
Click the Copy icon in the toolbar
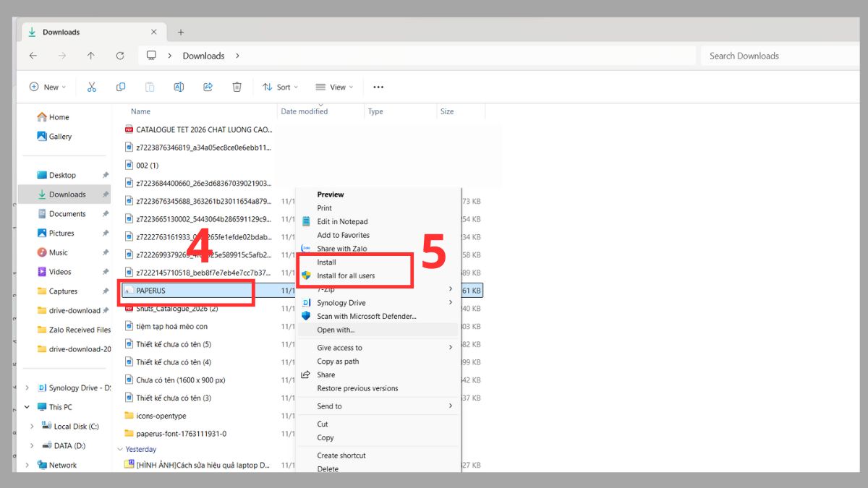click(x=121, y=86)
